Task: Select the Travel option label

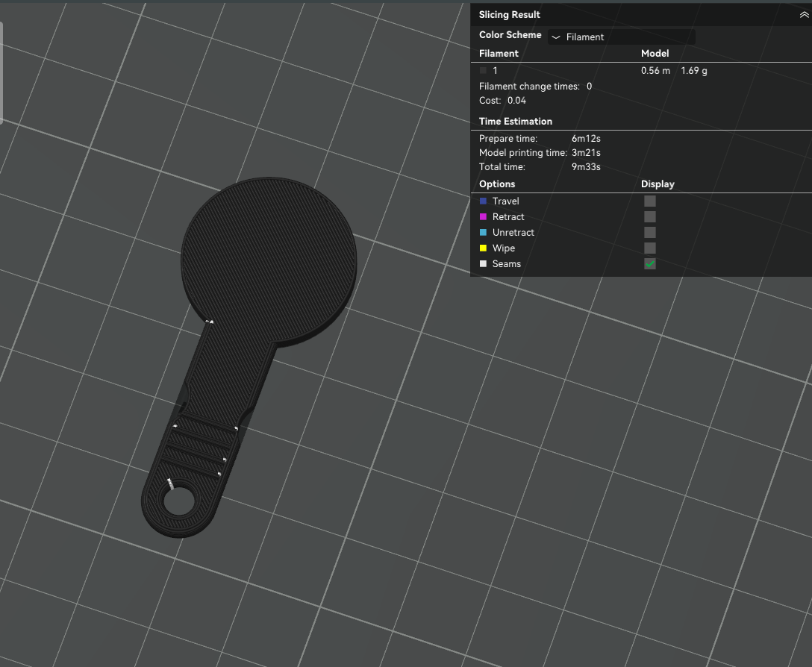Action: (505, 201)
